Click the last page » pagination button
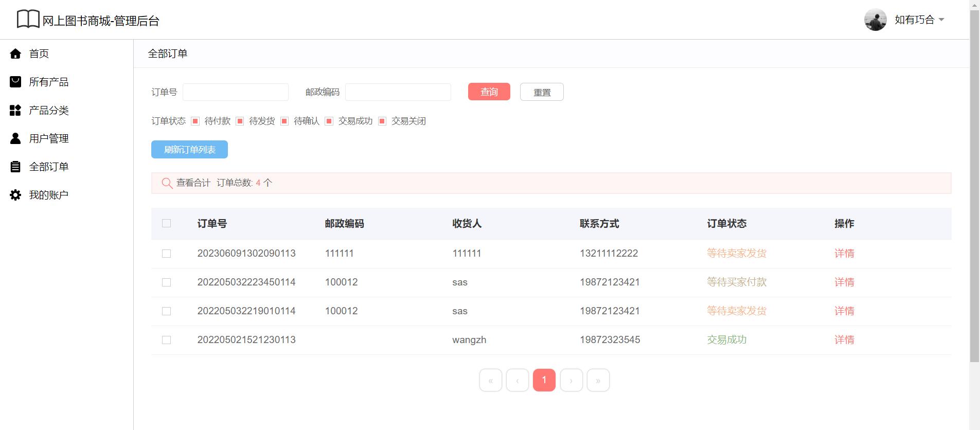This screenshot has width=980, height=430. pyautogui.click(x=598, y=380)
